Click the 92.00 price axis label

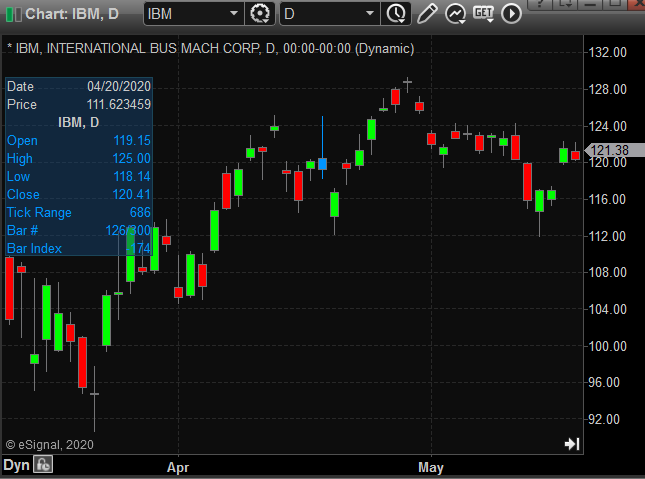(604, 419)
